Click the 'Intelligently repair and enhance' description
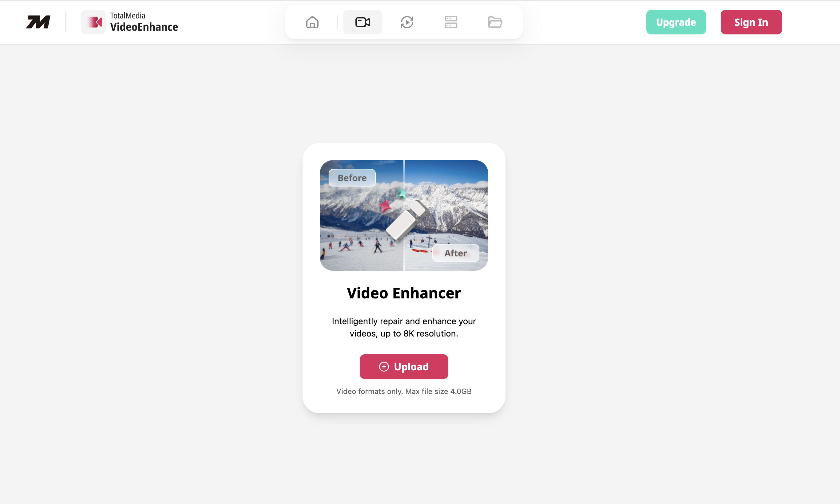The width and height of the screenshot is (840, 504). pos(404,327)
